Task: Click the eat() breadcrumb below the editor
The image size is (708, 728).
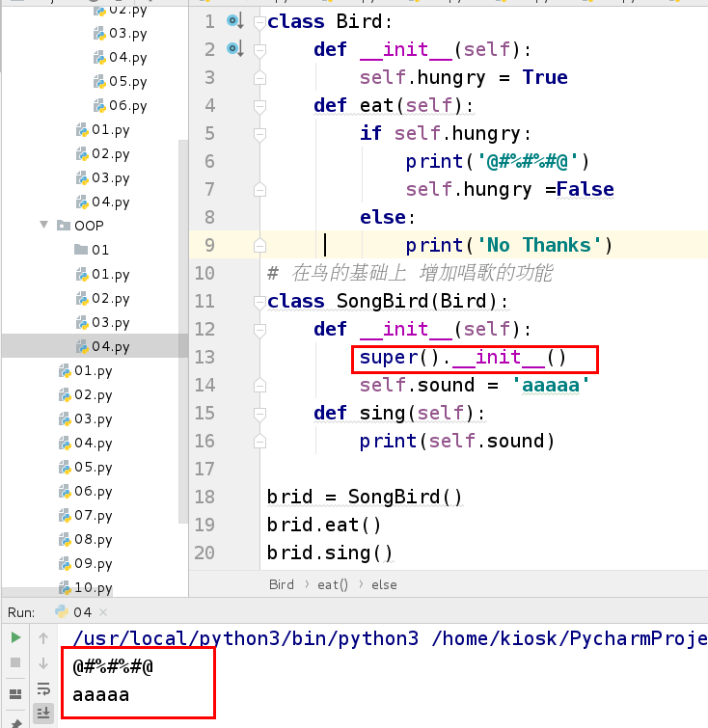Action: tap(333, 584)
